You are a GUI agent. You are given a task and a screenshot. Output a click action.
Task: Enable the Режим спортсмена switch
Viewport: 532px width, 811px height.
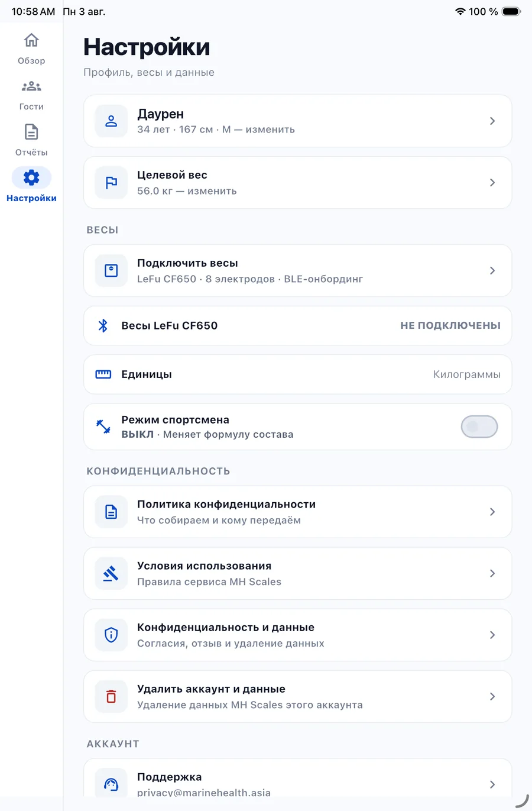tap(479, 426)
